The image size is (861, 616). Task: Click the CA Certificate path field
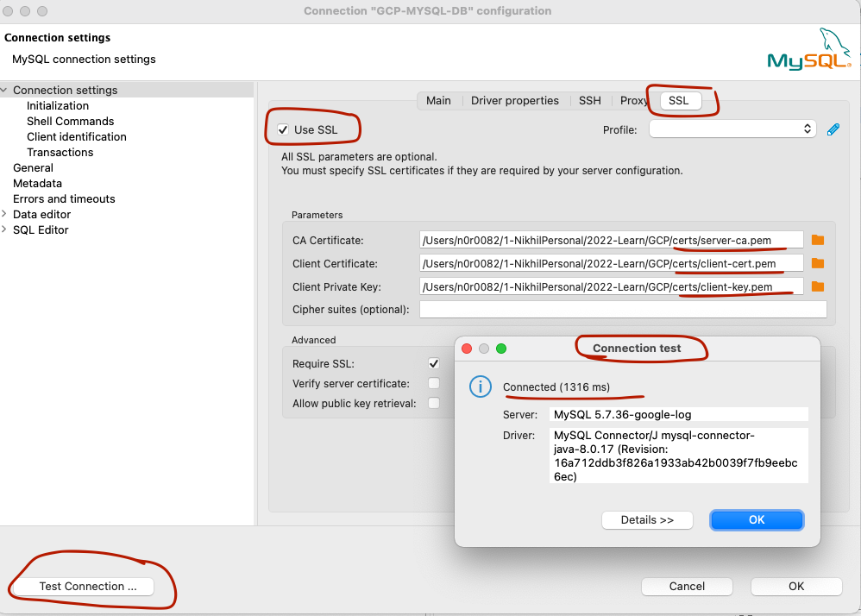pyautogui.click(x=611, y=240)
